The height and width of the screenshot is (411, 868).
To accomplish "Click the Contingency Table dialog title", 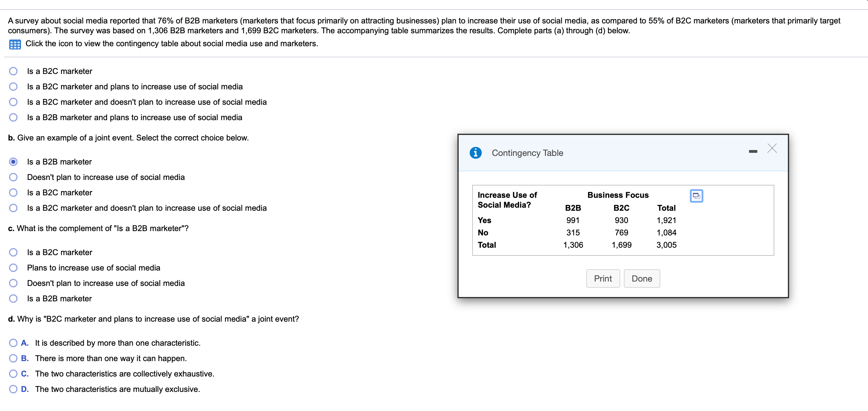I will click(527, 153).
